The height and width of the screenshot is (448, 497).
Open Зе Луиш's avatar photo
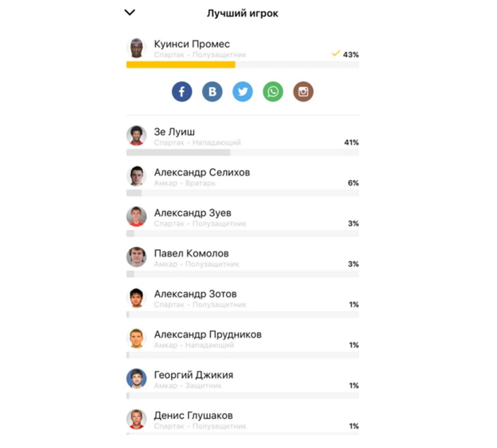click(x=137, y=136)
